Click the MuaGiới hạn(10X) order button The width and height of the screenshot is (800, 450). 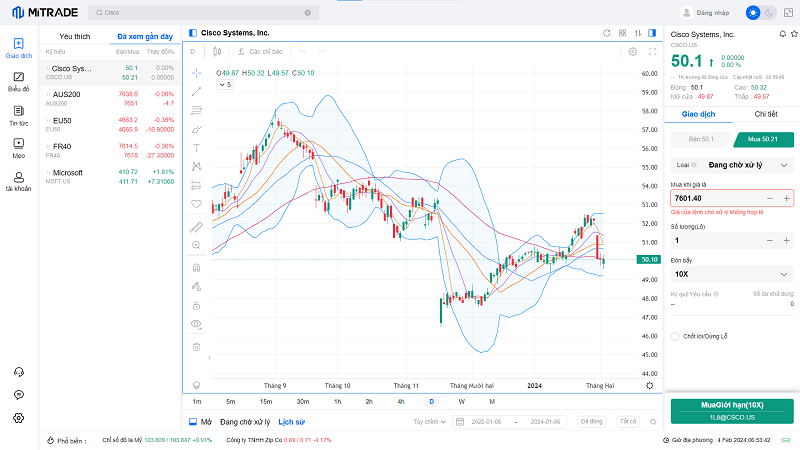[x=732, y=410]
